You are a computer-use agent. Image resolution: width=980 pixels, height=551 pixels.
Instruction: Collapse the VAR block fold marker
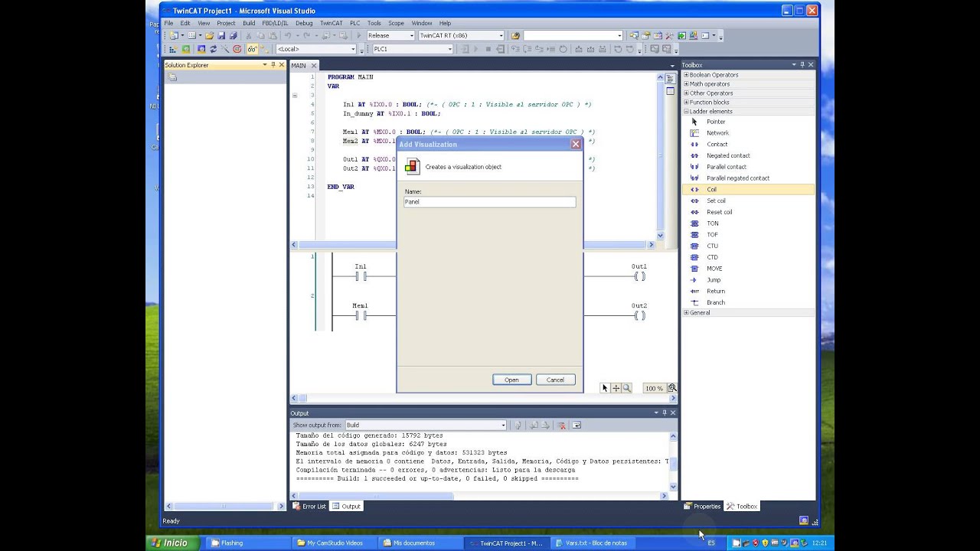(295, 96)
